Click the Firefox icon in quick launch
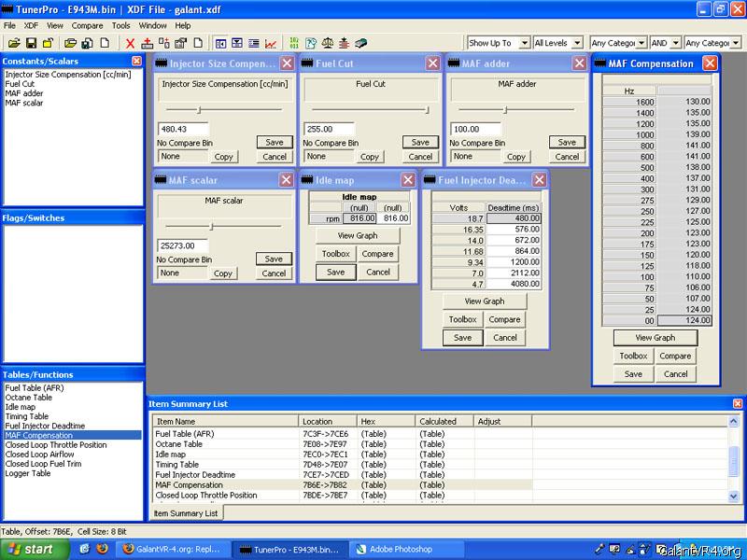This screenshot has width=747, height=560. [102, 549]
